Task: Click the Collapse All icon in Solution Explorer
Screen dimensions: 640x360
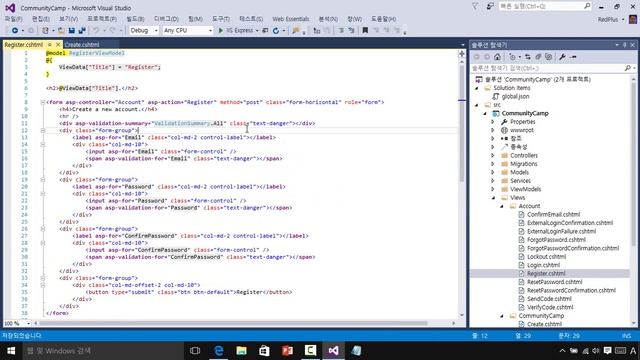Action: (538, 57)
